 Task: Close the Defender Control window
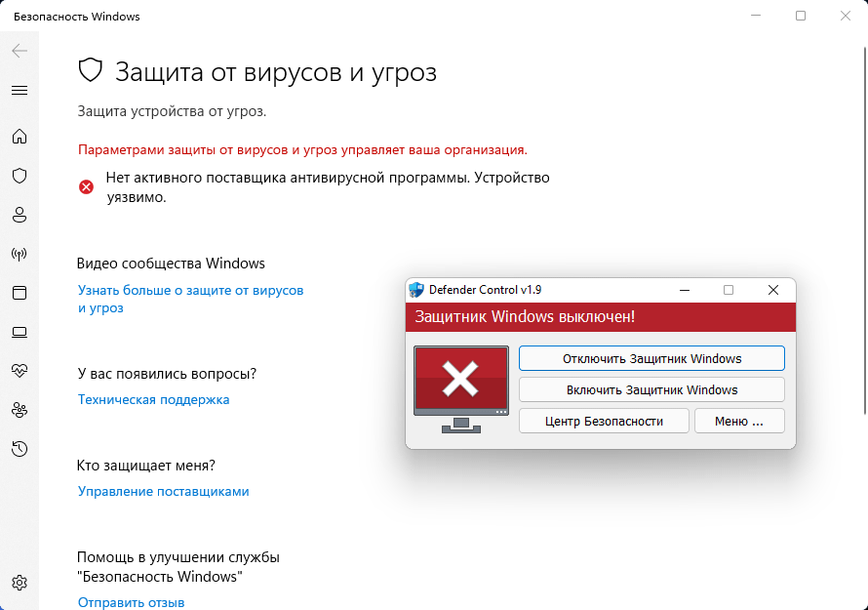click(773, 290)
